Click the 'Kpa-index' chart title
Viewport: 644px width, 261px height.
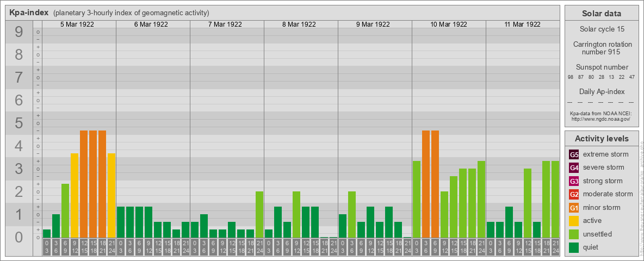[x=29, y=13]
